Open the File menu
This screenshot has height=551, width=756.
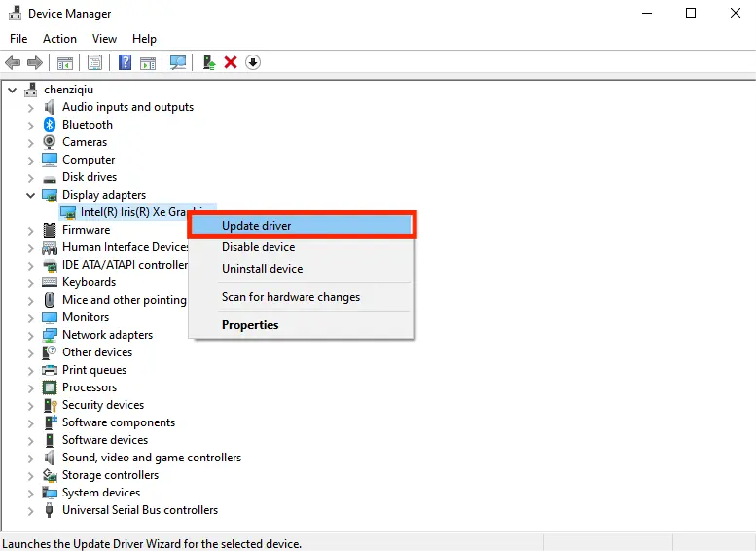(18, 39)
